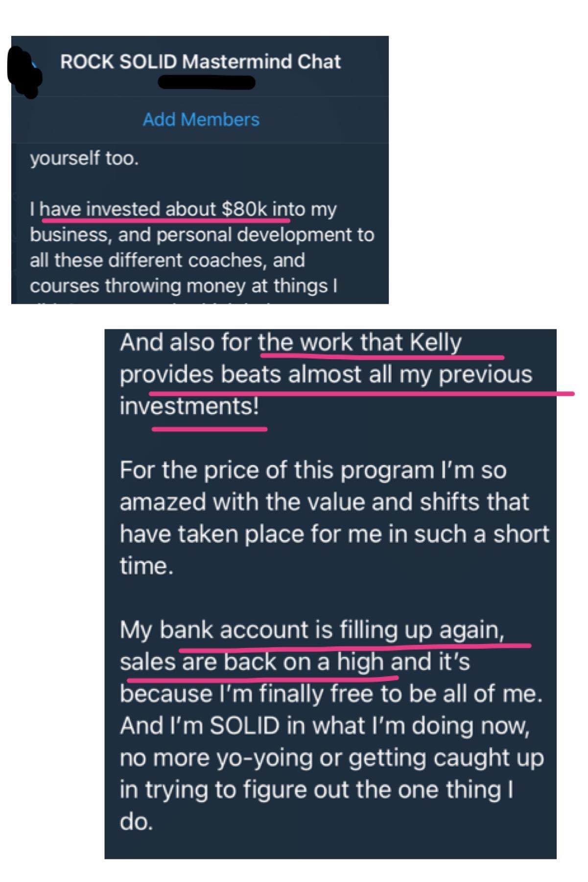Select "business, and personal development to" line
This screenshot has width=588, height=882.
click(x=202, y=235)
